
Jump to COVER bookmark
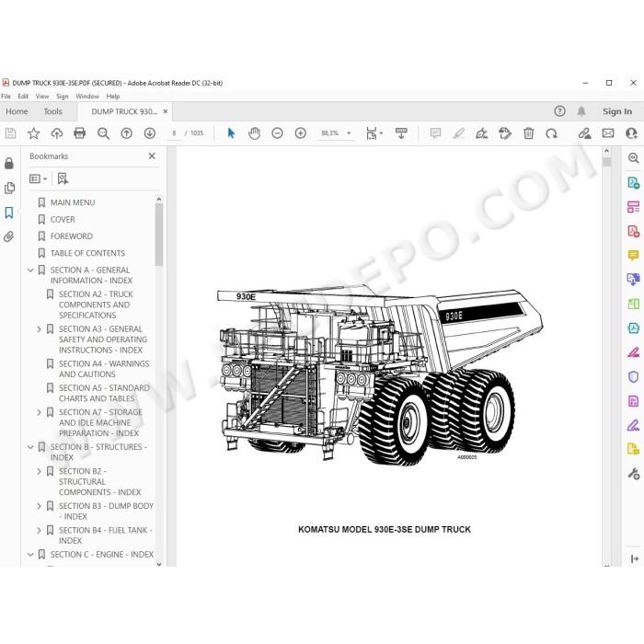tap(63, 220)
